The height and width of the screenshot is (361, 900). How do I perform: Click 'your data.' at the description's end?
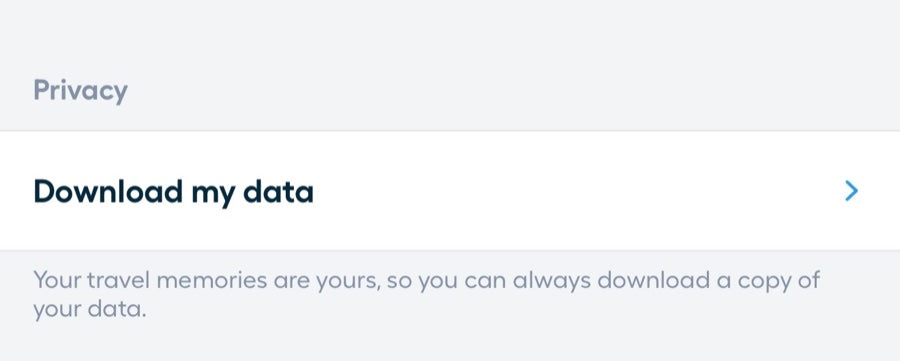(x=90, y=310)
